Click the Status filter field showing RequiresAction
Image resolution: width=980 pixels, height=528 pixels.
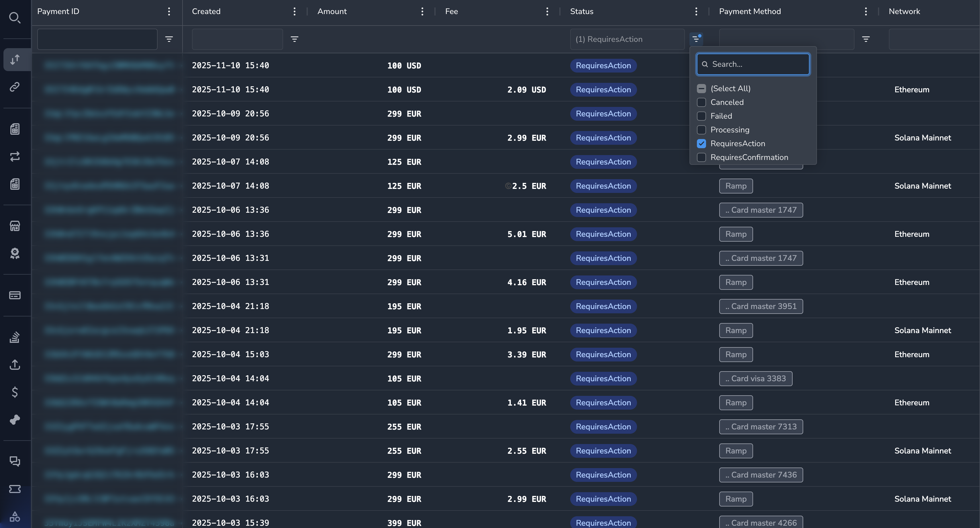click(627, 39)
